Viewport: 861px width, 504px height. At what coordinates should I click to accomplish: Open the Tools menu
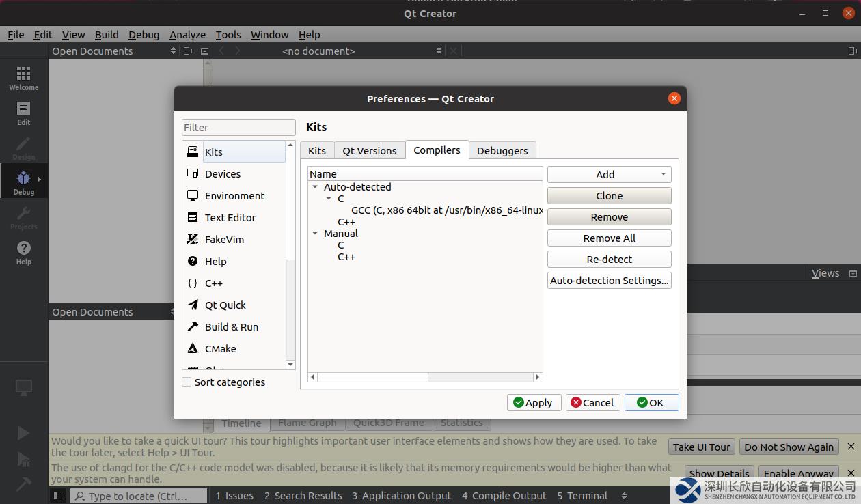click(228, 34)
